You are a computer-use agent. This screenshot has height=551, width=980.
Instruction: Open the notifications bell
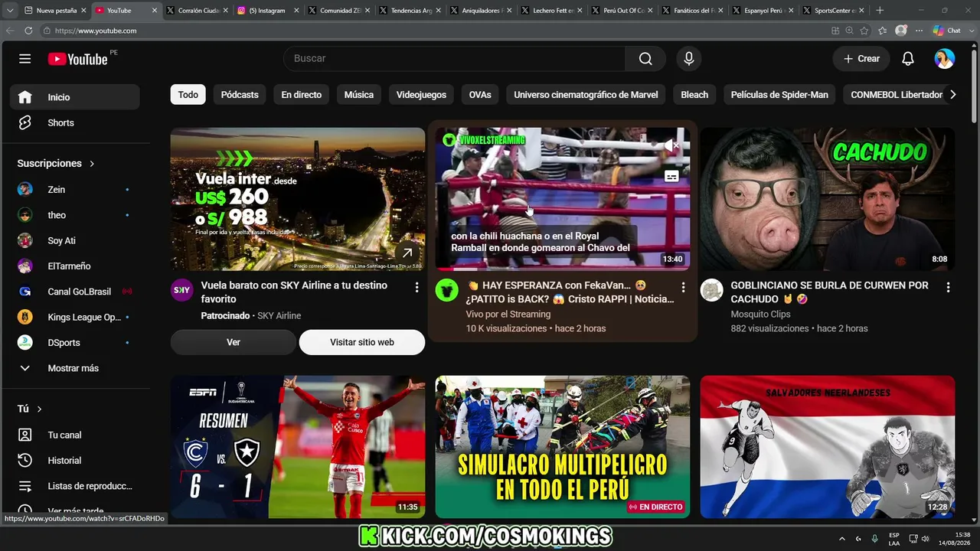coord(908,59)
